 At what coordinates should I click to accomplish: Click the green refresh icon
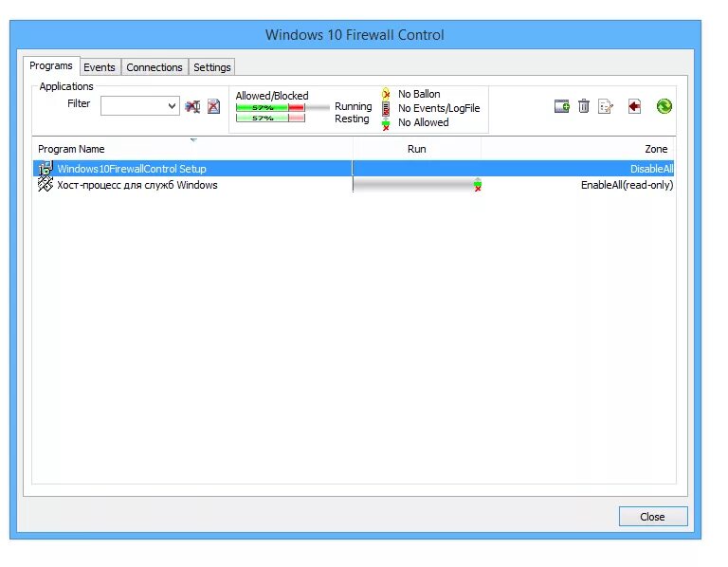pyautogui.click(x=664, y=106)
